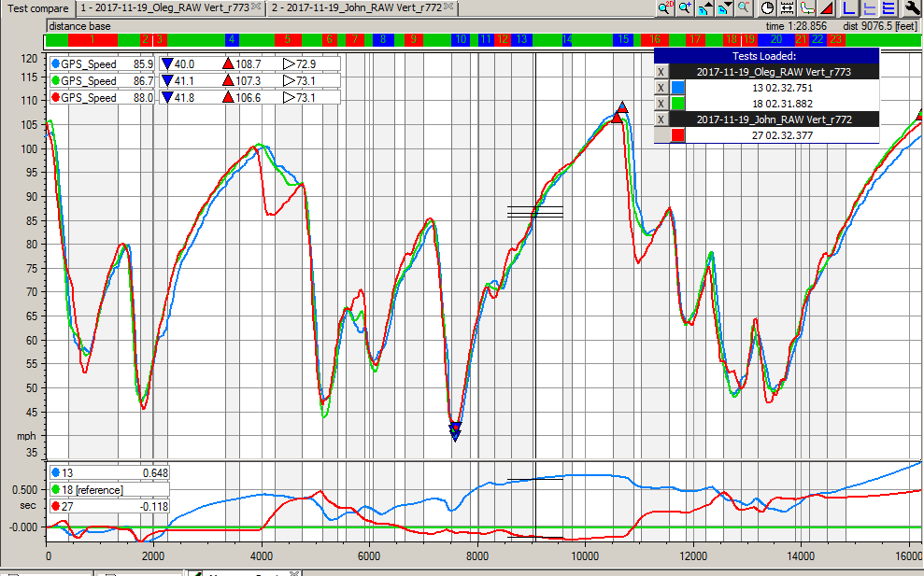
Task: Jump to sector 4 on the segment bar
Action: (232, 39)
